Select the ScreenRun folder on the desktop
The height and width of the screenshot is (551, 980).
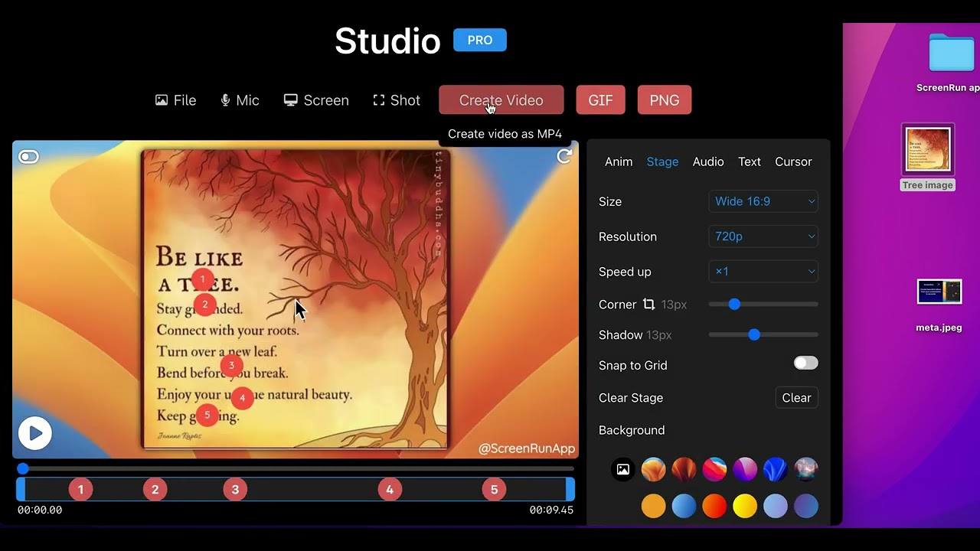pyautogui.click(x=951, y=63)
